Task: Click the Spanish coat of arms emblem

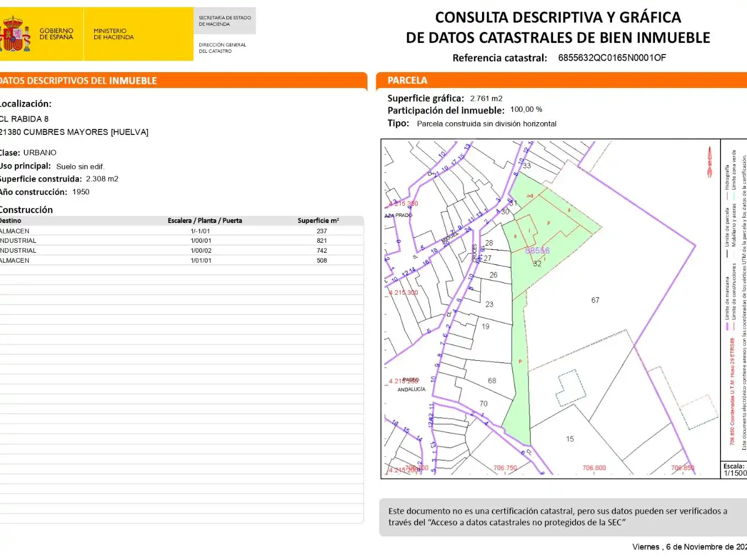Action: pyautogui.click(x=15, y=34)
